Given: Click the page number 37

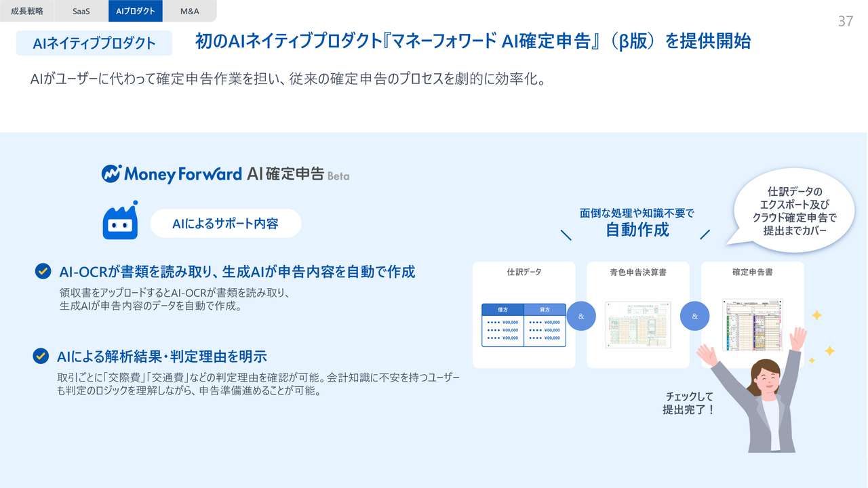Looking at the screenshot, I should click(845, 22).
